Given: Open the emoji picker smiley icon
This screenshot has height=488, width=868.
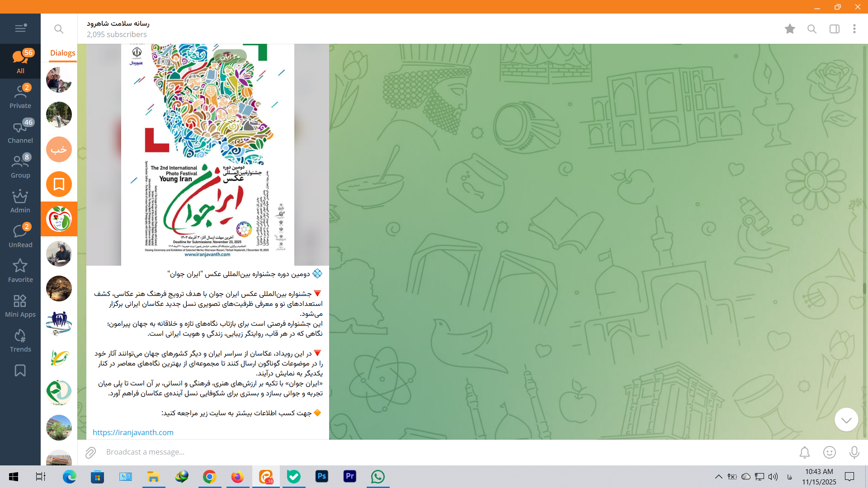Looking at the screenshot, I should point(829,452).
